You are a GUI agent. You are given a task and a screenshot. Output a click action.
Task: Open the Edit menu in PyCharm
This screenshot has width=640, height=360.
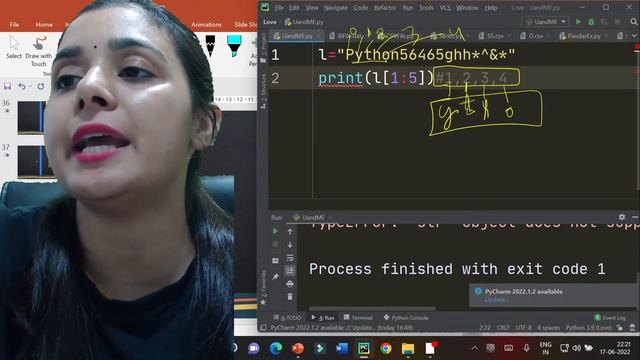click(x=294, y=8)
